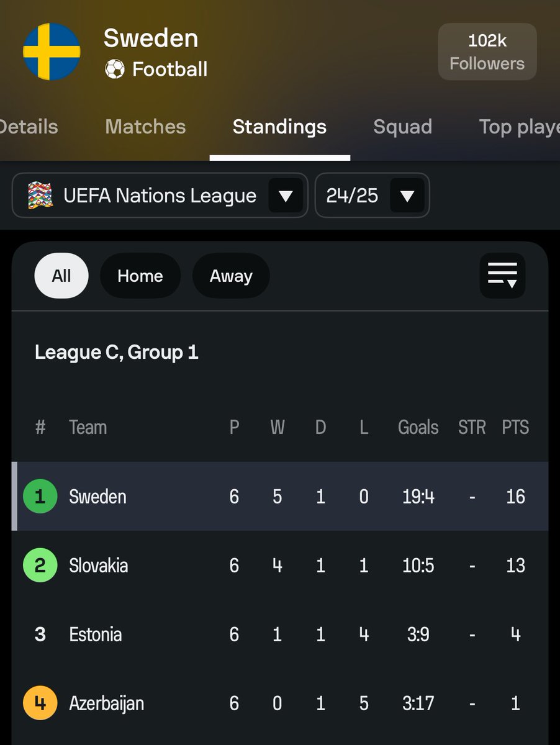Open the table view options icon

[x=502, y=275]
